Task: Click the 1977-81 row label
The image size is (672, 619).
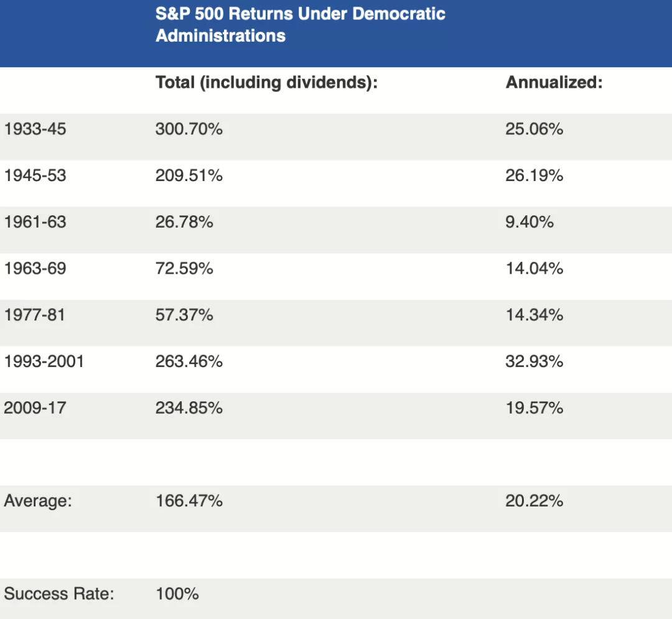Action: (x=35, y=315)
